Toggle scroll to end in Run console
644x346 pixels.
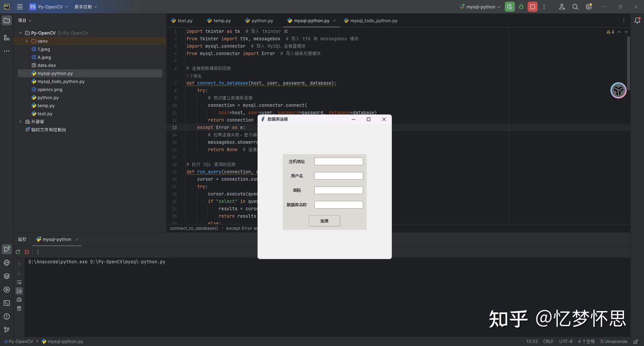coord(19,291)
